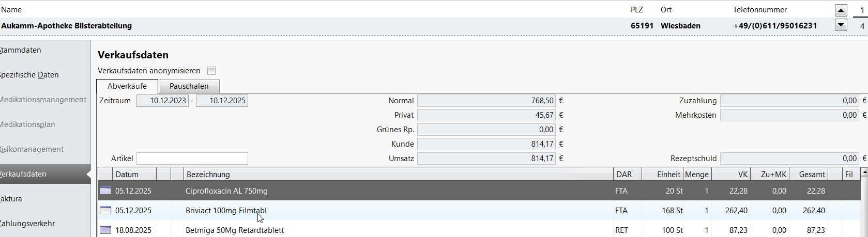The width and height of the screenshot is (868, 237).
Task: Sort the table by the Bezeichnung column
Action: point(398,175)
